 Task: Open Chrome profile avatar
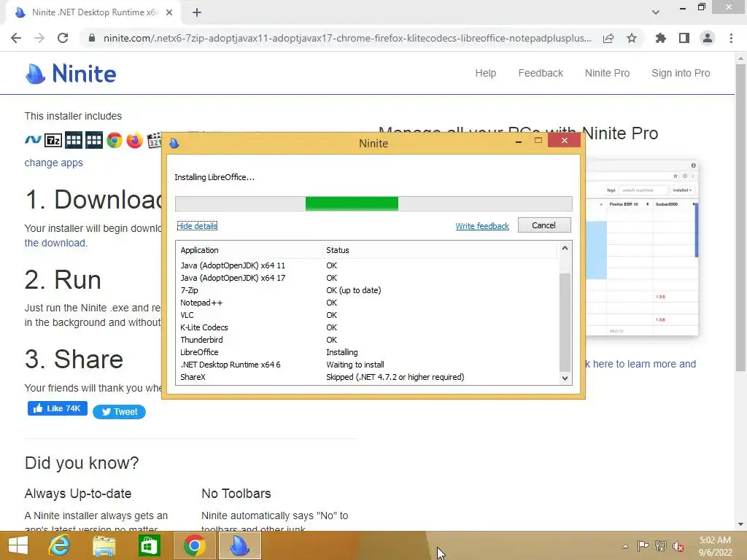pos(708,38)
